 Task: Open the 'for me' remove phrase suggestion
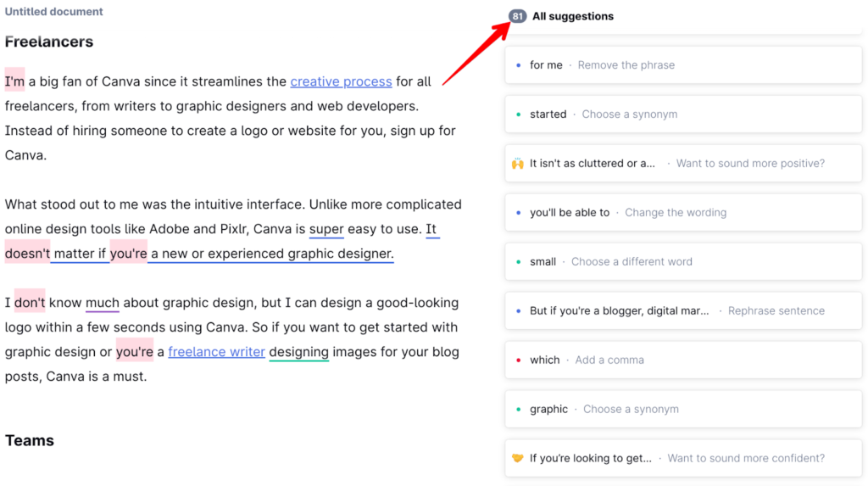point(602,65)
